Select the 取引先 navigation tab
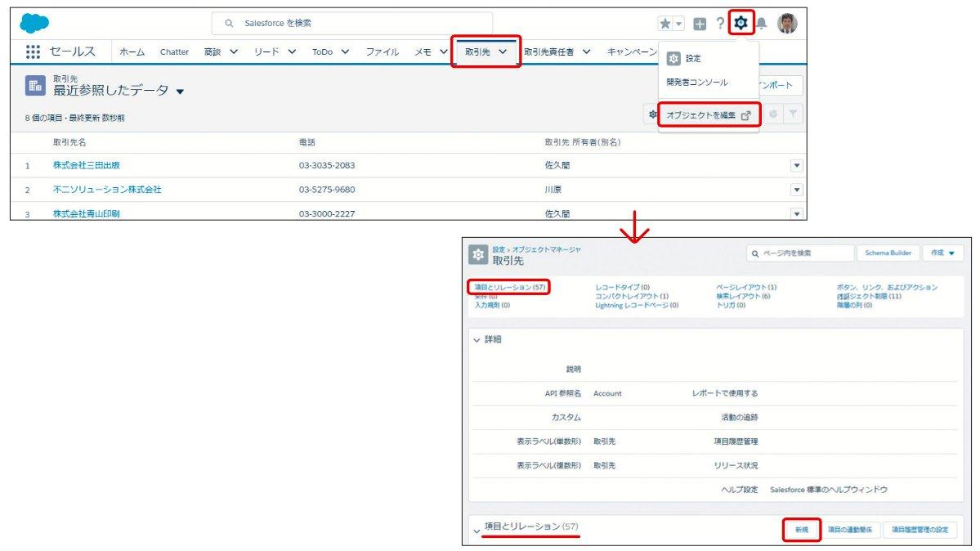The height and width of the screenshot is (551, 980). (477, 52)
